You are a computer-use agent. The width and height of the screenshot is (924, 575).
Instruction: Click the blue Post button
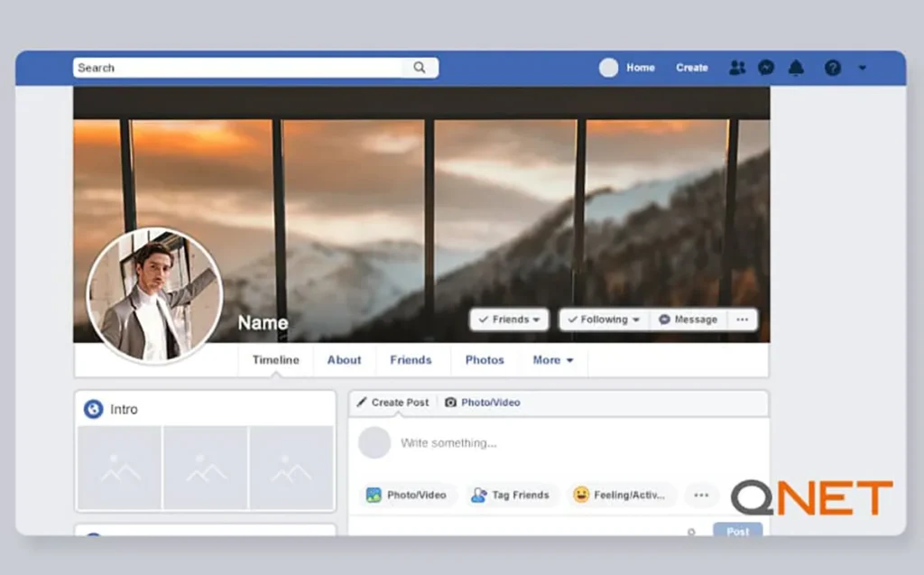point(737,532)
